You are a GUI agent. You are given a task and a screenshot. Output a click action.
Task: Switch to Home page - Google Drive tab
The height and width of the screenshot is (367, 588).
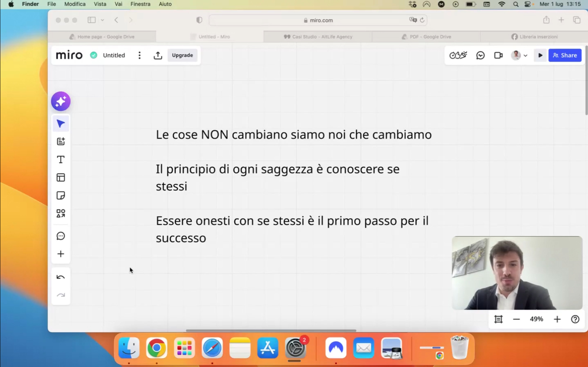tap(102, 37)
